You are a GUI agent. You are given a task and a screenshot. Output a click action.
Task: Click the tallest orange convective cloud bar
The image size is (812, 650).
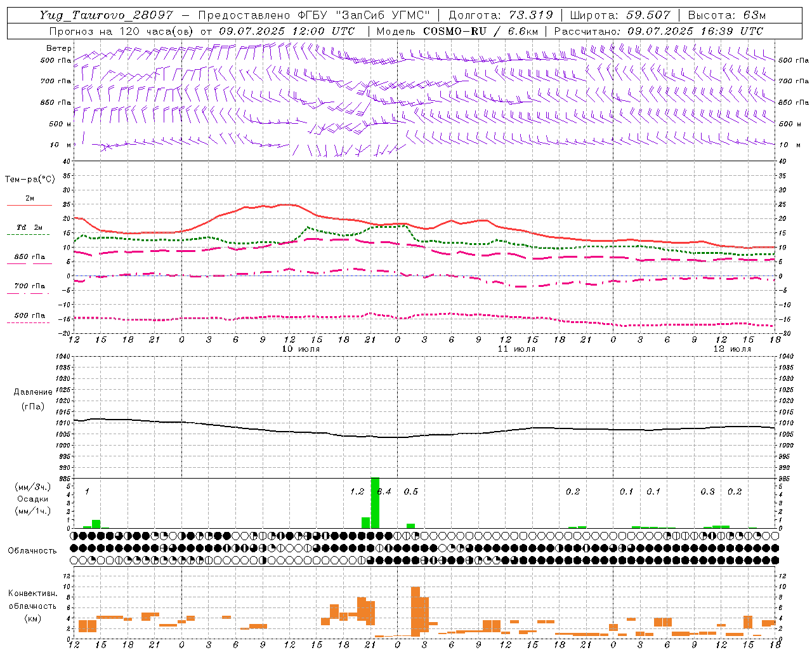(x=416, y=611)
